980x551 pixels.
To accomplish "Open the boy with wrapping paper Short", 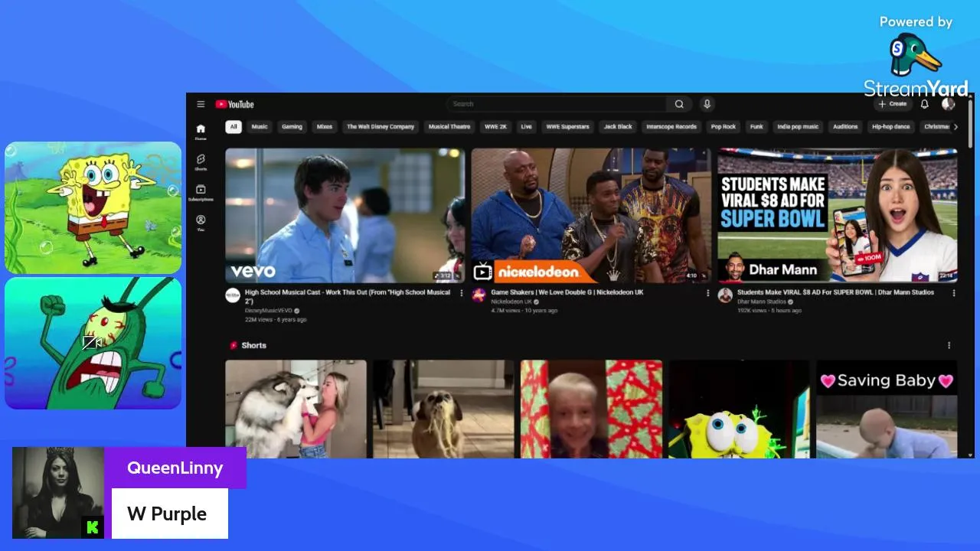I will coord(591,409).
